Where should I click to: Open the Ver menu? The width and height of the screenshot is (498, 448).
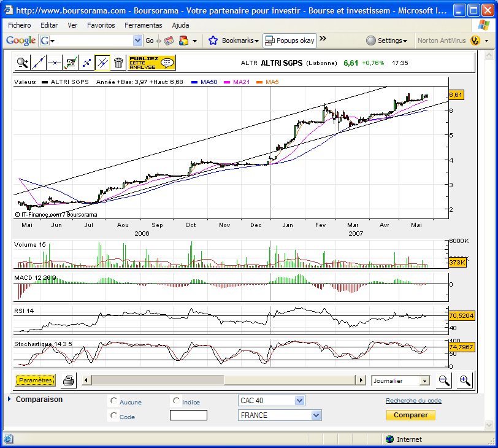(72, 25)
